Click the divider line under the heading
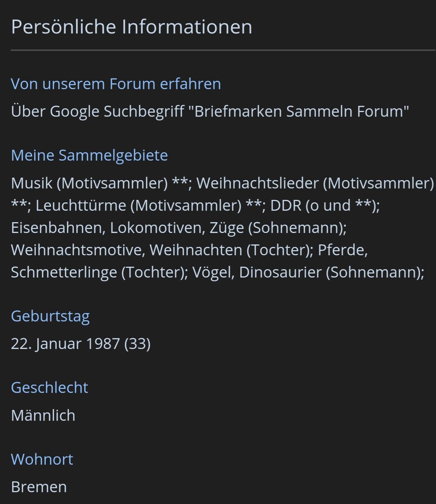436x504 pixels. click(x=223, y=50)
